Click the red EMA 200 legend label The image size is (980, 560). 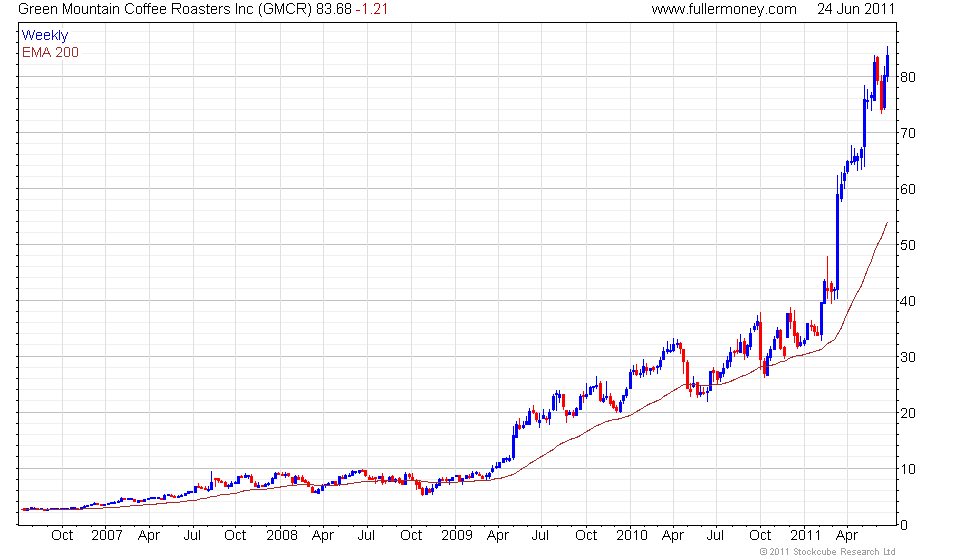pos(50,52)
